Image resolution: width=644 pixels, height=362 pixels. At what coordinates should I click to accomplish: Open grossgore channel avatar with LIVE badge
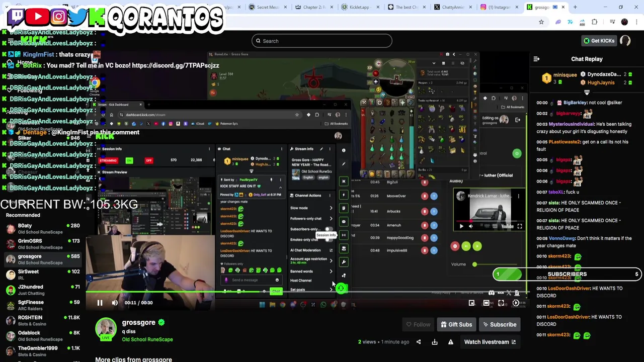point(106,329)
